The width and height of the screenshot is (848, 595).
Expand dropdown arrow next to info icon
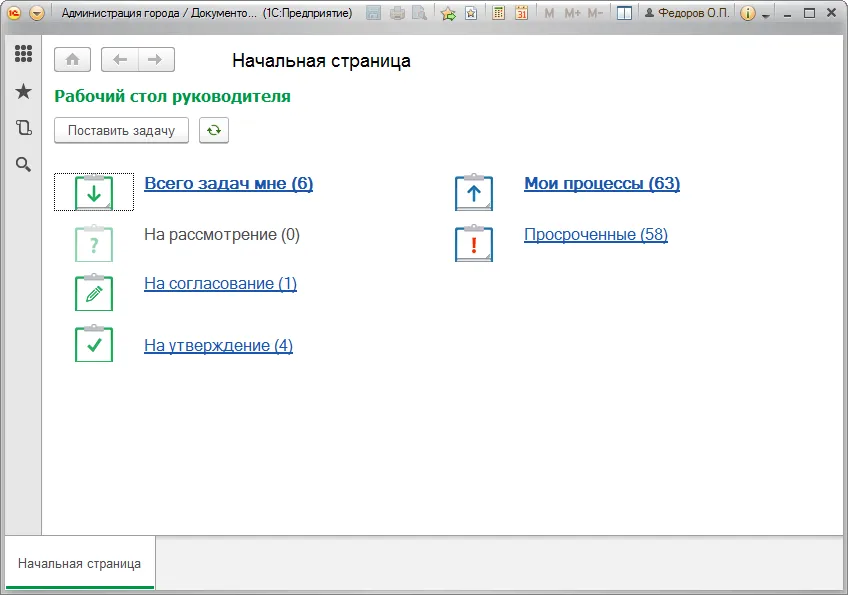(x=765, y=16)
